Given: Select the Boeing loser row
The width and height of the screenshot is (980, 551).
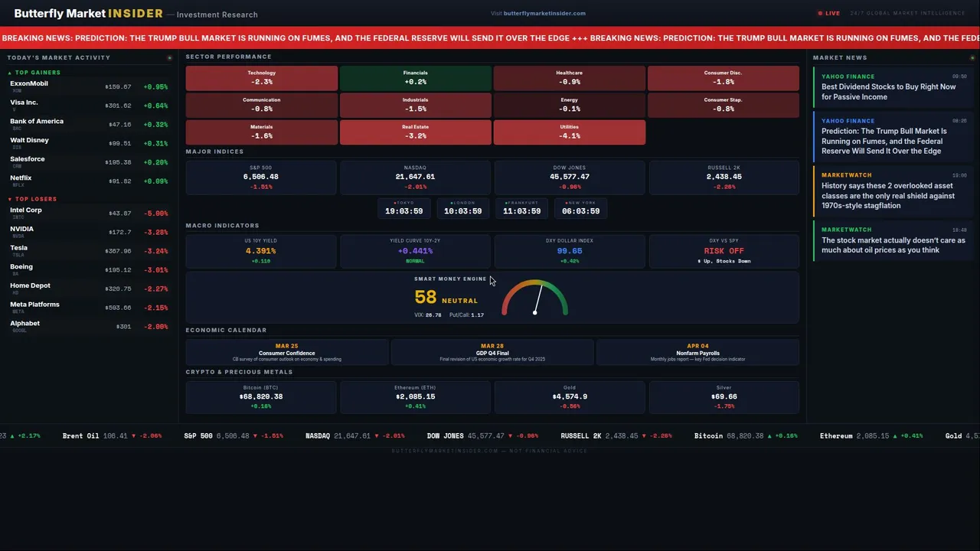Looking at the screenshot, I should pyautogui.click(x=89, y=269).
